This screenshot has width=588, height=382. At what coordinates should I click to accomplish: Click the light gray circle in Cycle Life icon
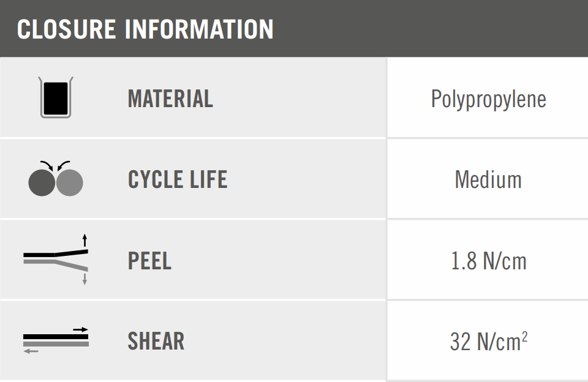(69, 182)
